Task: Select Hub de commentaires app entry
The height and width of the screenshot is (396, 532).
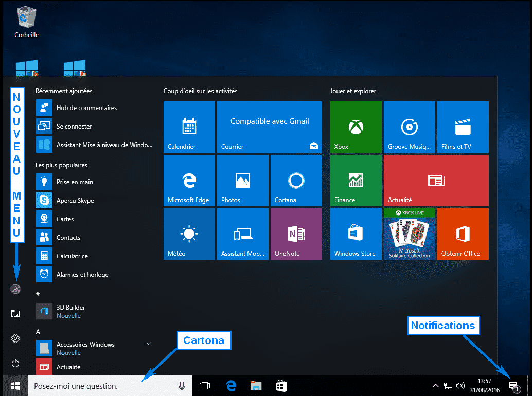Action: [x=86, y=108]
